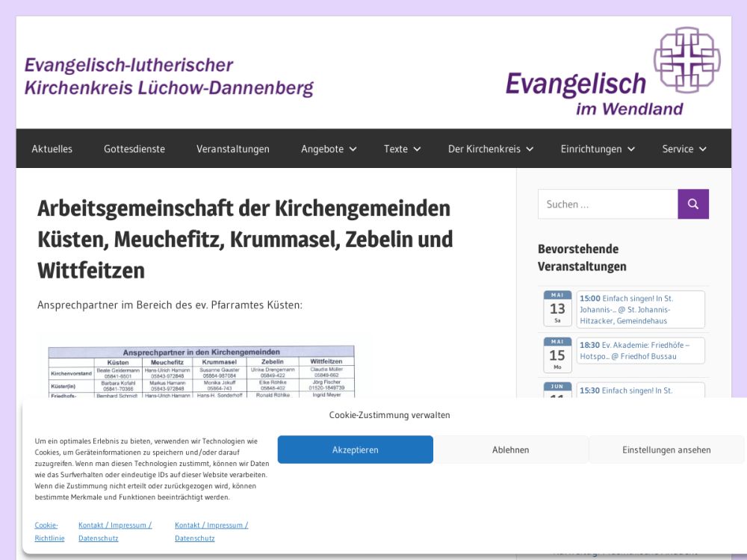Open the Mai 13 calendar date icon

pos(557,308)
